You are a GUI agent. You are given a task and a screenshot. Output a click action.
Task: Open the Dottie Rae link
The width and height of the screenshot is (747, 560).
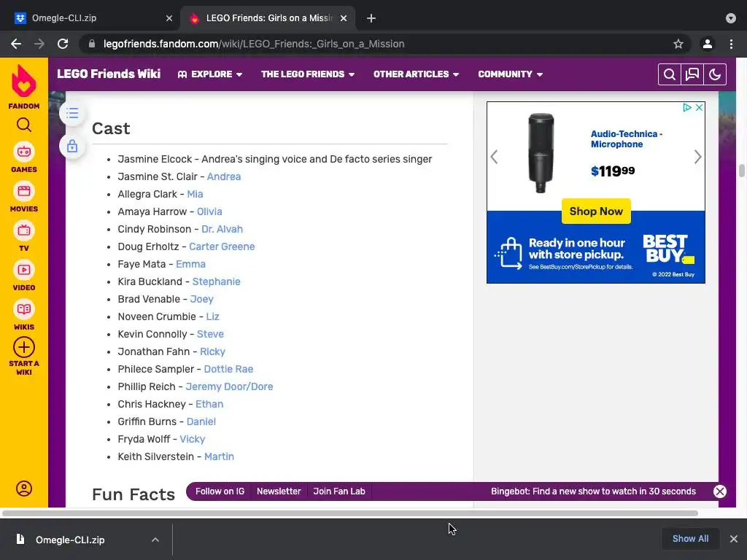pos(228,369)
